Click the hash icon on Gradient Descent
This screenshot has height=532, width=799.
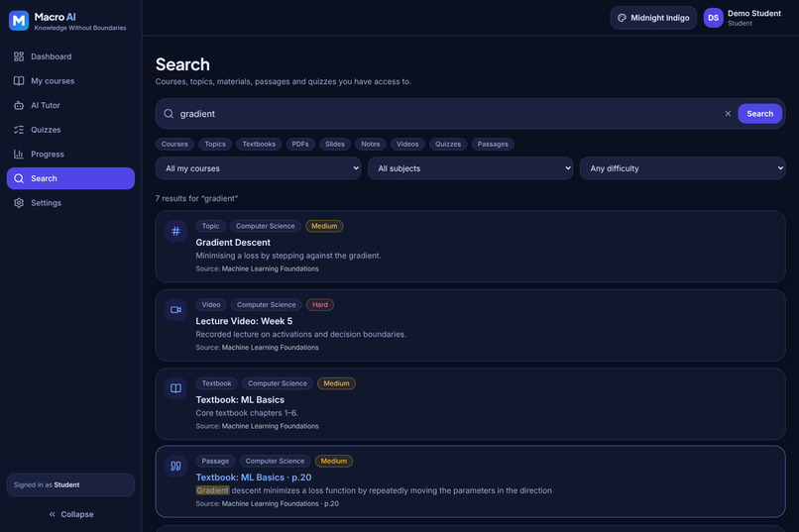pyautogui.click(x=175, y=231)
